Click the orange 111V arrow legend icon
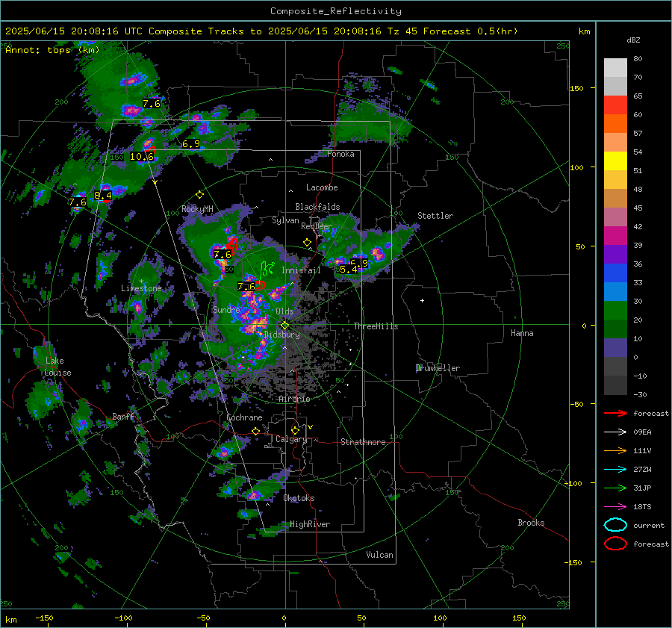This screenshot has height=628, width=672. tap(615, 450)
